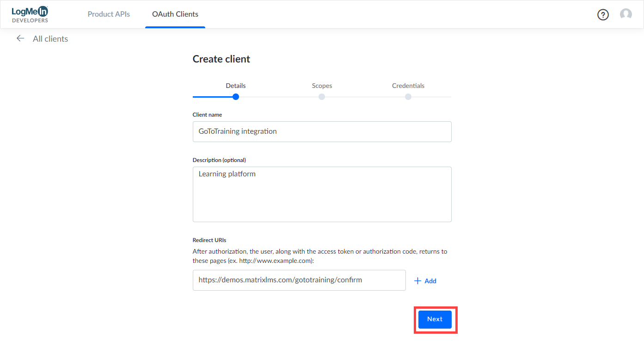
Task: Jump to the Credentials step
Action: (x=408, y=86)
